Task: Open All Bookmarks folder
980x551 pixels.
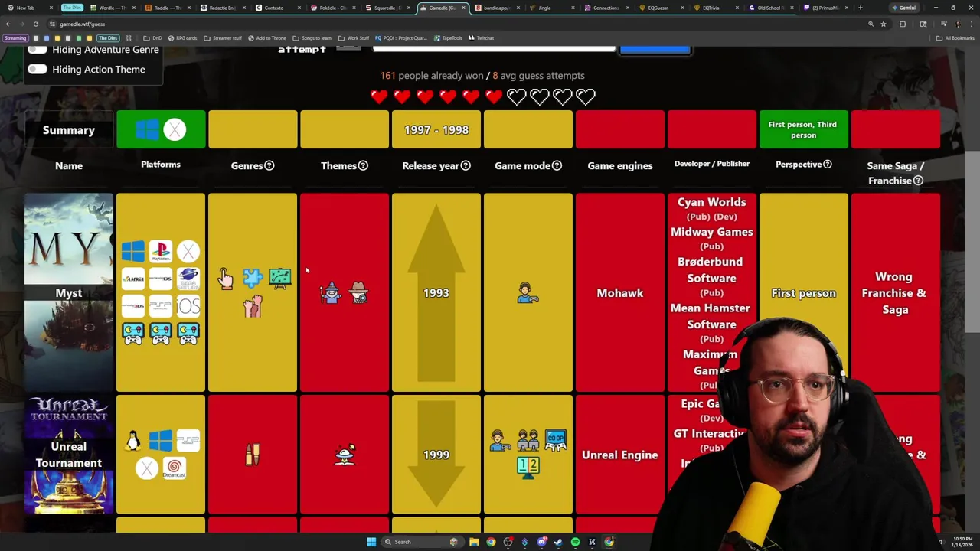Action: [956, 37]
